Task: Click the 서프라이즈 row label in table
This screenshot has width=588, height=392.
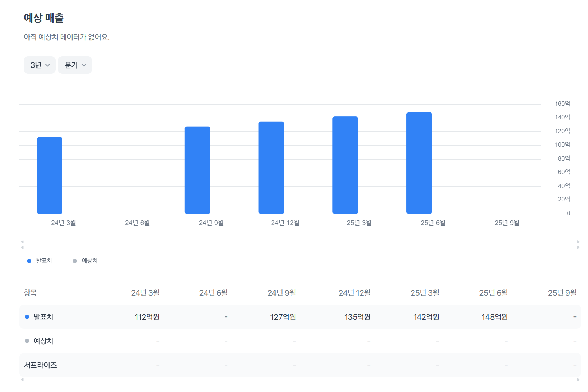Action: click(40, 365)
